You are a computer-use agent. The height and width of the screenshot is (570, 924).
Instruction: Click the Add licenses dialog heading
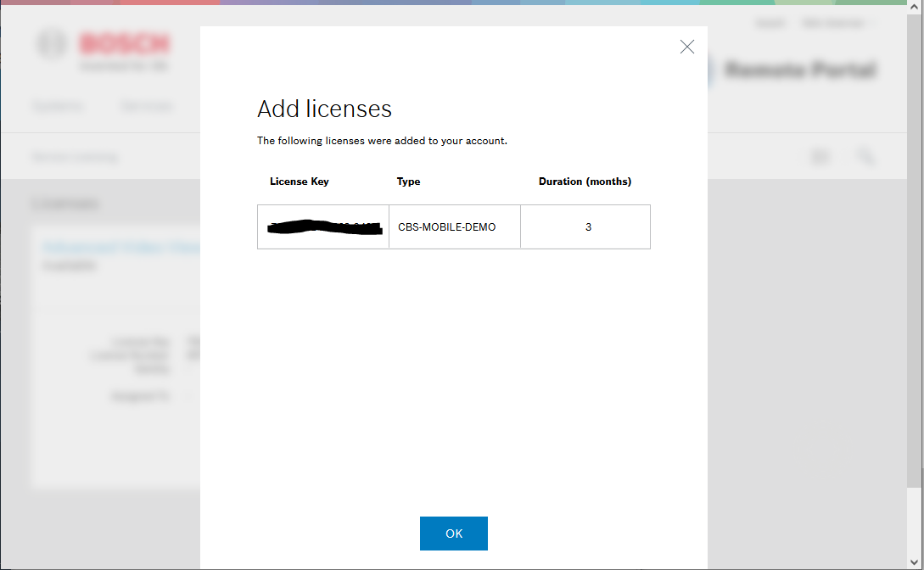coord(324,109)
